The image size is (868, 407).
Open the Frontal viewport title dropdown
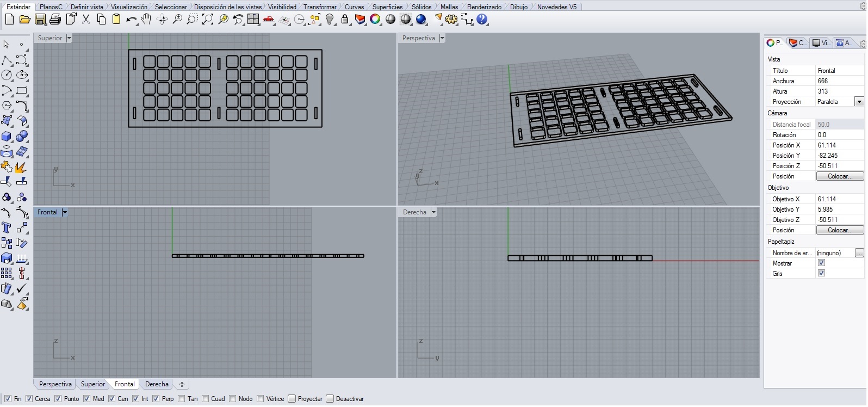(x=65, y=212)
